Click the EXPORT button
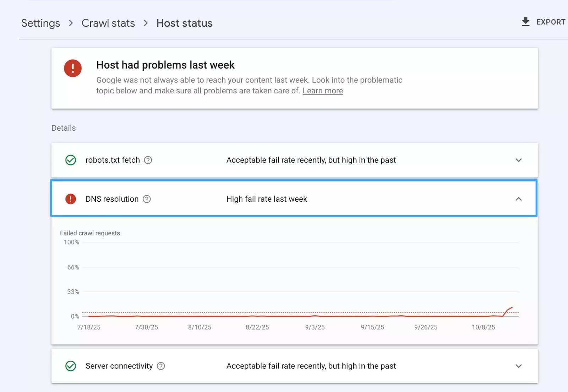This screenshot has height=392, width=568. click(550, 22)
